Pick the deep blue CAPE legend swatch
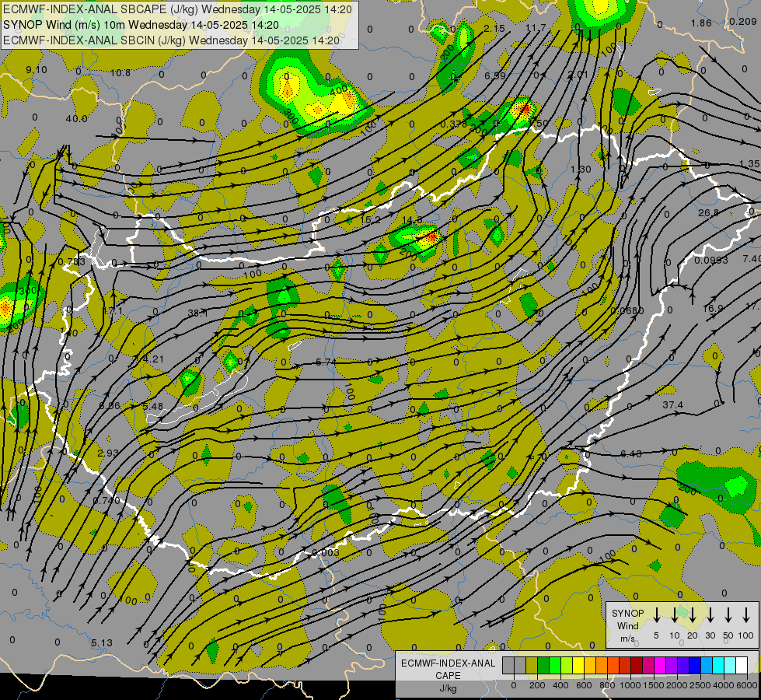761x700 pixels. coord(694,666)
